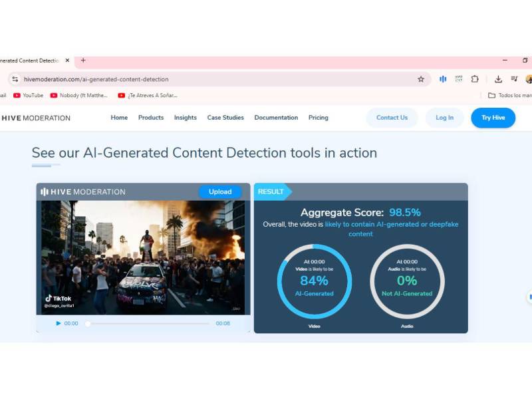The image size is (532, 399).
Task: Click the Log In button
Action: [444, 118]
